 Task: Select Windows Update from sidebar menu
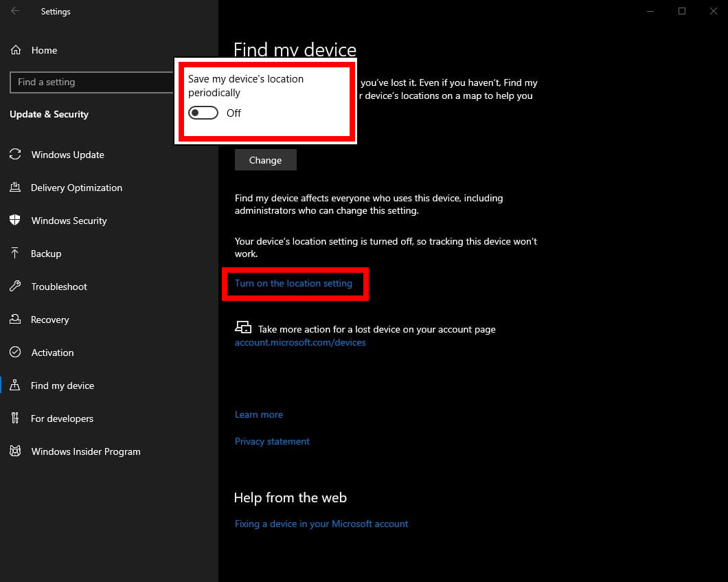(67, 155)
